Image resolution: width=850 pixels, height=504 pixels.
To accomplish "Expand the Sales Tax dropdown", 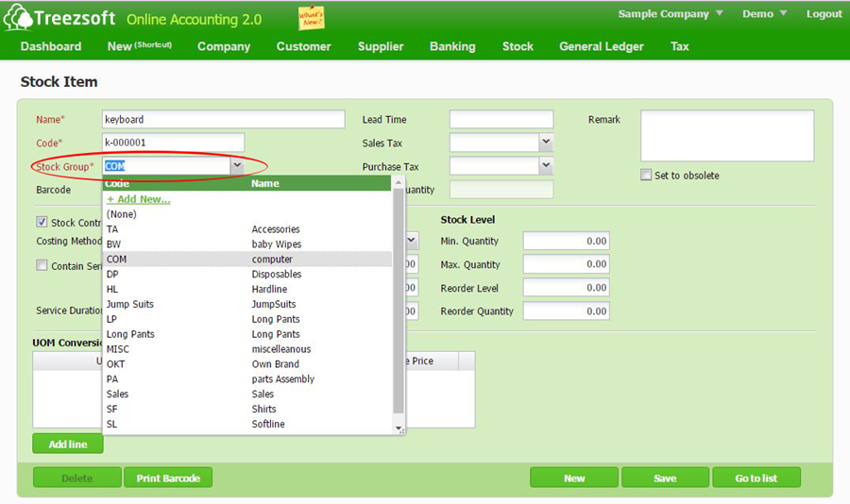I will coord(546,143).
